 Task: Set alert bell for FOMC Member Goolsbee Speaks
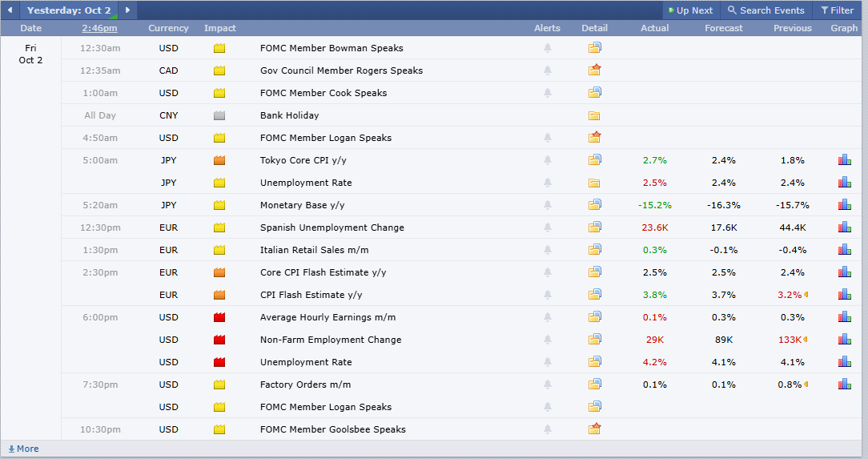pyautogui.click(x=548, y=429)
